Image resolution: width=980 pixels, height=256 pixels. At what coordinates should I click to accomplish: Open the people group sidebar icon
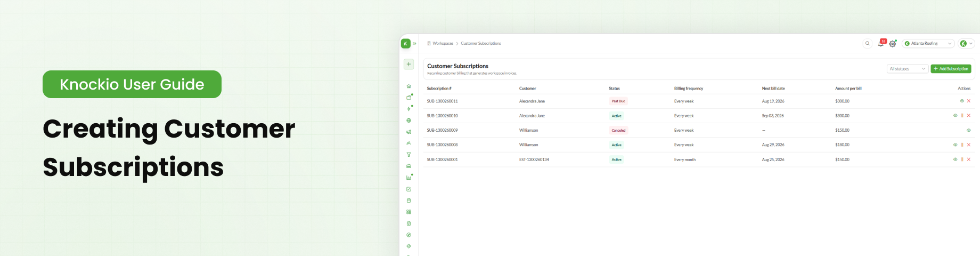point(409,143)
